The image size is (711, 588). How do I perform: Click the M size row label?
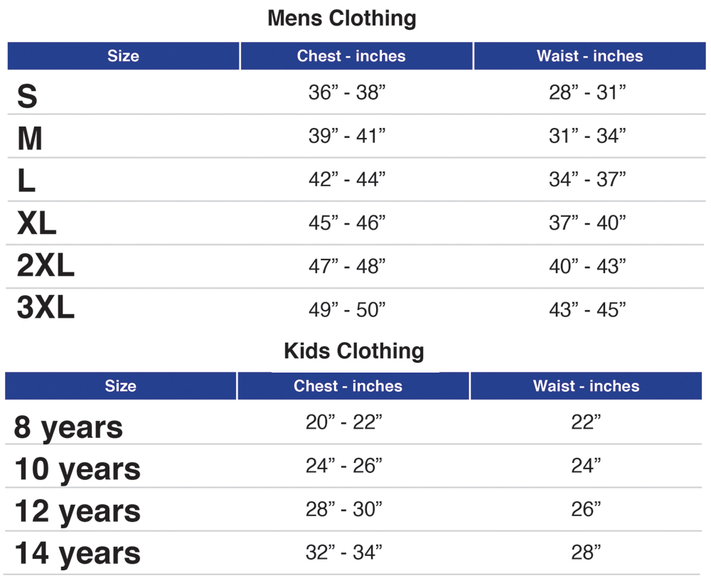click(30, 139)
